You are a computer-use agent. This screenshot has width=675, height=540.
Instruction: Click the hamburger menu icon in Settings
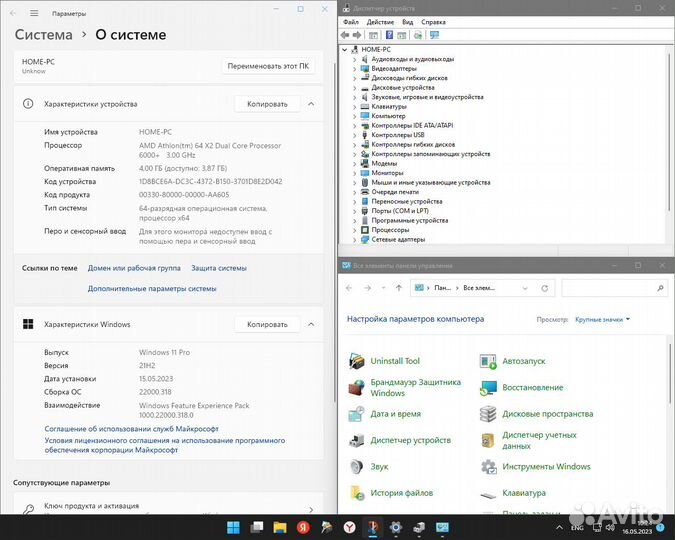click(x=34, y=13)
